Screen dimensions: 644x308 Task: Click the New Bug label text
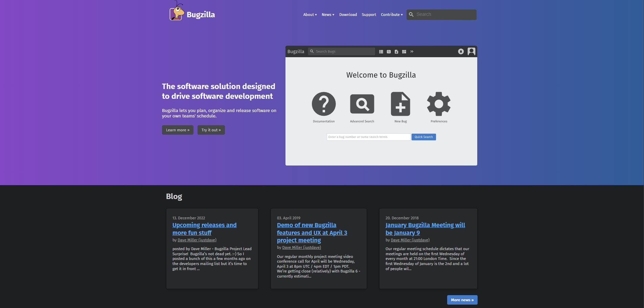point(400,122)
